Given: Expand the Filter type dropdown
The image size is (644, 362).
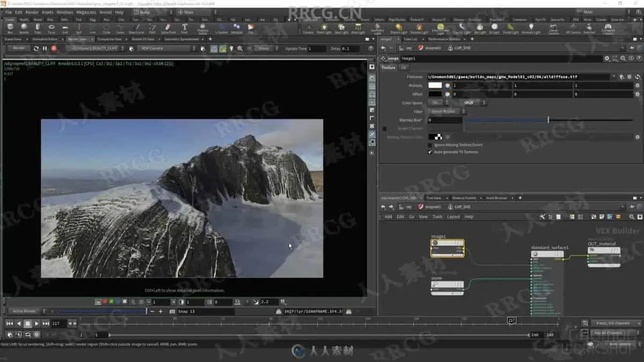Looking at the screenshot, I should 447,111.
